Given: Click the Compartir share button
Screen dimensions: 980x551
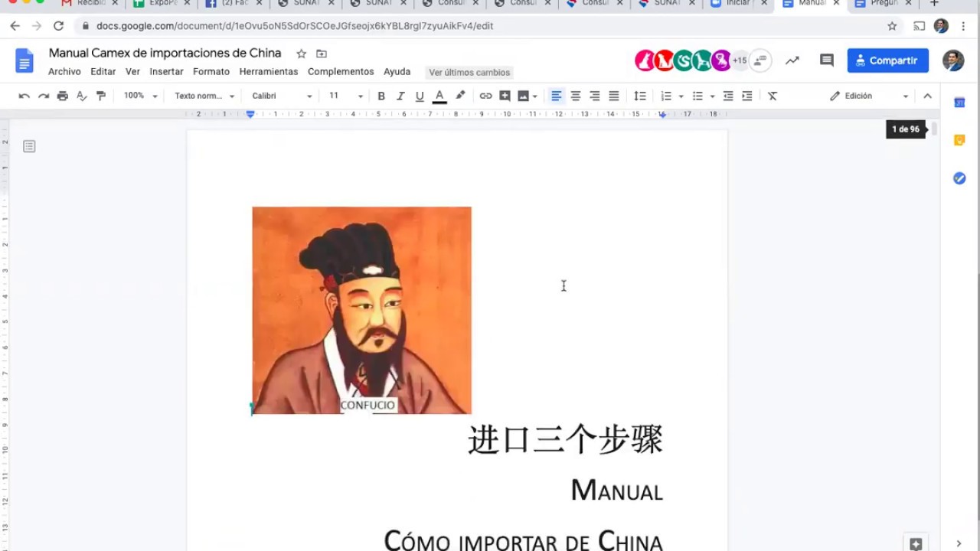Looking at the screenshot, I should tap(888, 60).
